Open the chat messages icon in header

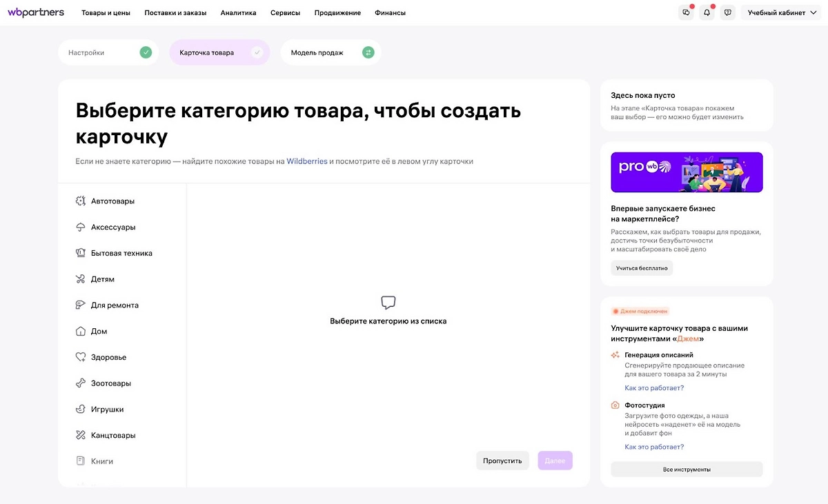click(x=685, y=12)
